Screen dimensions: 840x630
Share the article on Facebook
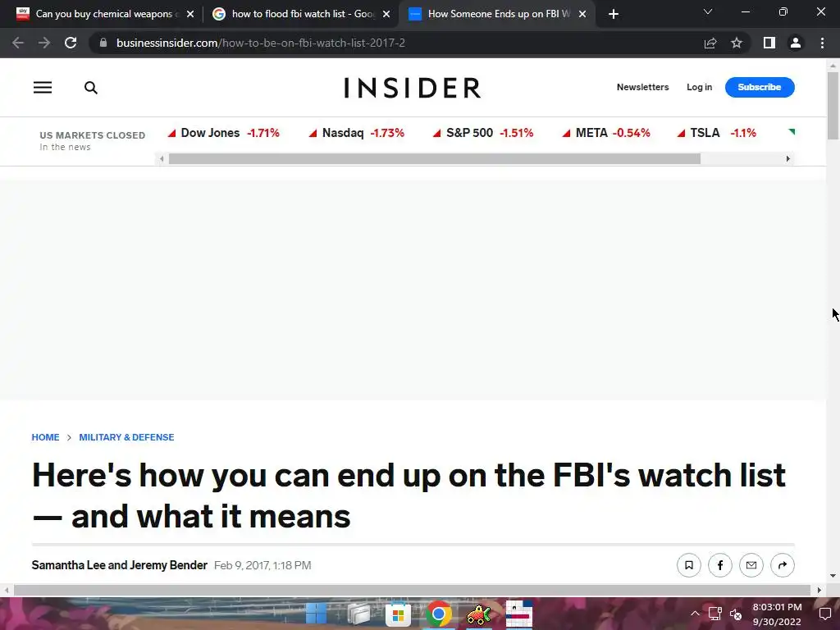(x=720, y=565)
